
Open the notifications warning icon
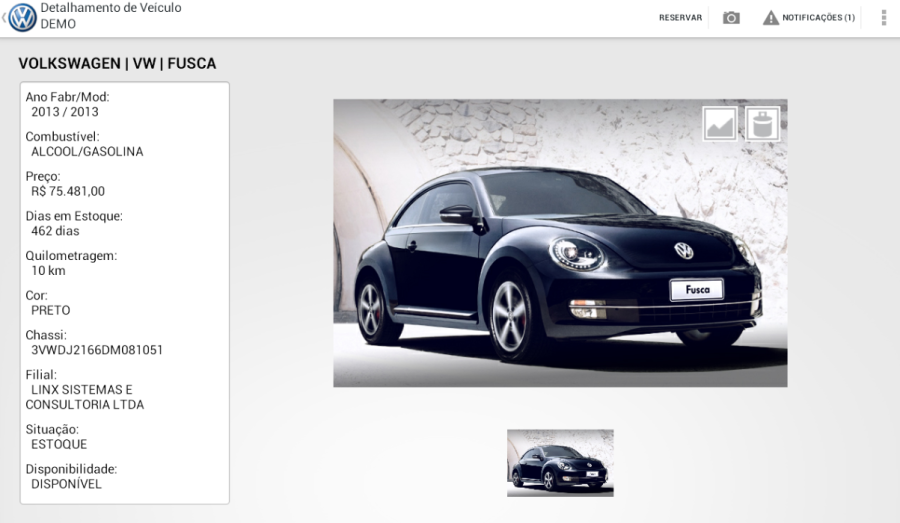point(770,18)
